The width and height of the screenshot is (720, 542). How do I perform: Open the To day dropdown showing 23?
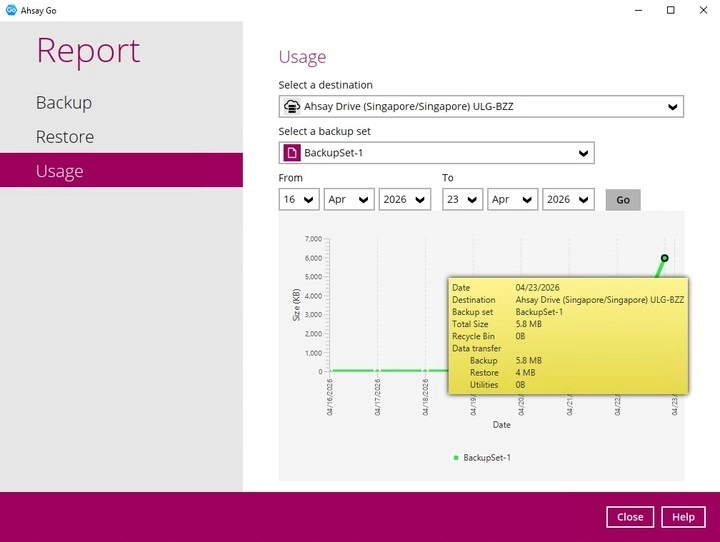pyautogui.click(x=462, y=199)
